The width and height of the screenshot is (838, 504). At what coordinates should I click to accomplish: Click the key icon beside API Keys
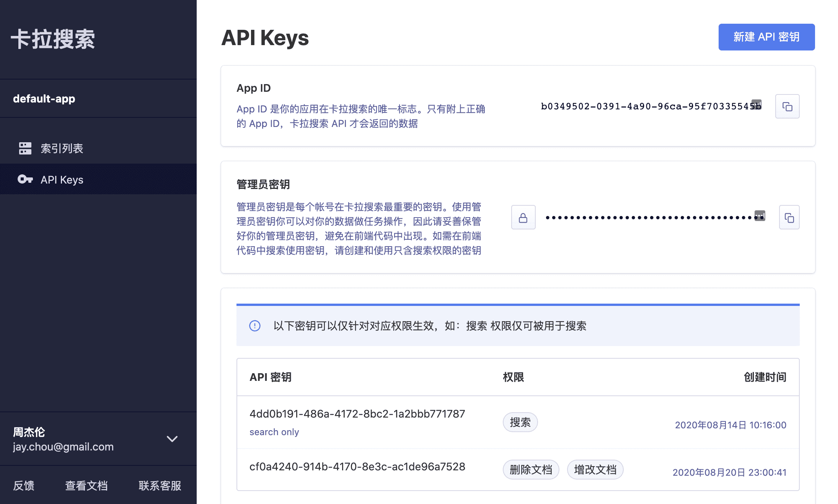(x=25, y=179)
